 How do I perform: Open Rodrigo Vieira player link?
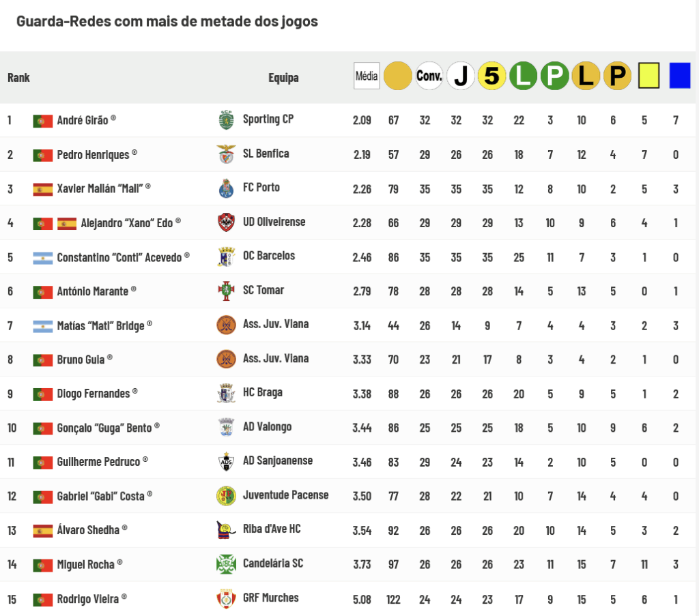pyautogui.click(x=88, y=599)
